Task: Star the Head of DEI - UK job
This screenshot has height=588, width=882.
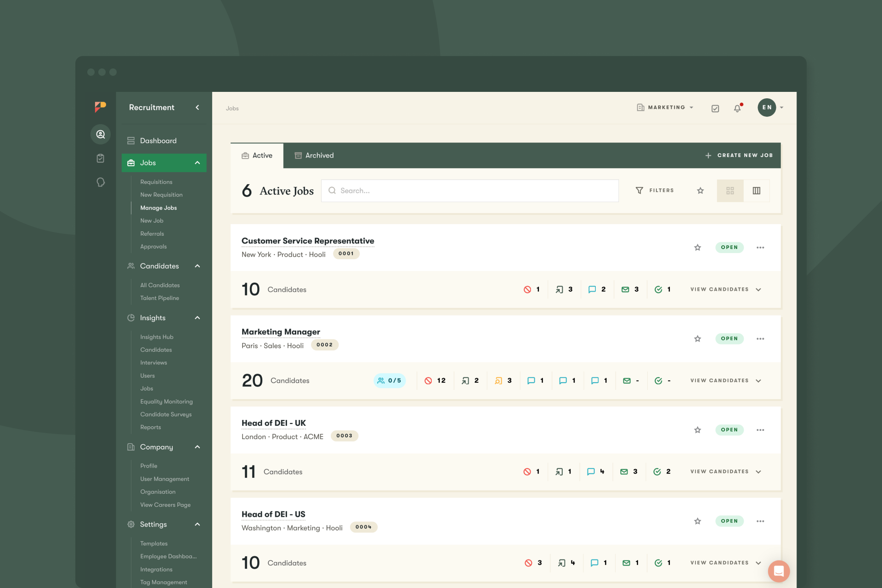Action: [698, 430]
